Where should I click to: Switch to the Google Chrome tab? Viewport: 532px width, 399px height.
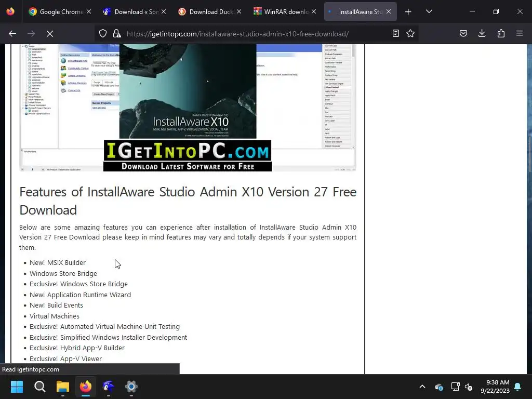60,11
